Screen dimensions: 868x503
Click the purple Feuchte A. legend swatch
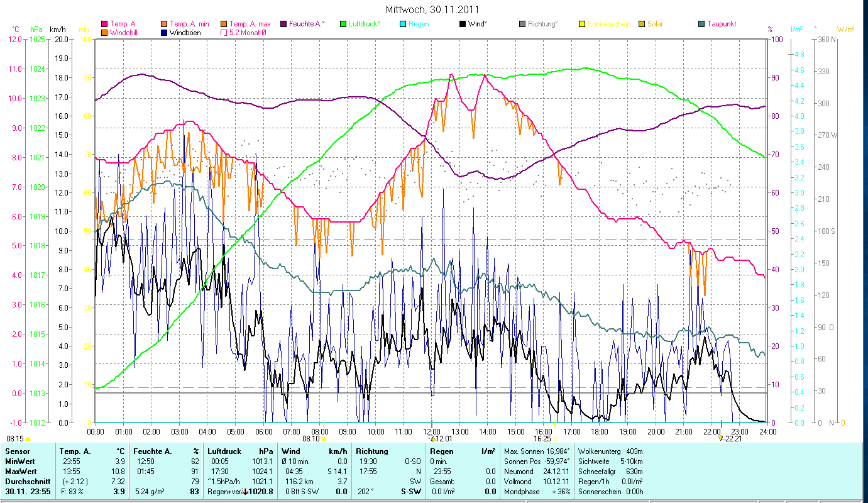click(x=283, y=24)
